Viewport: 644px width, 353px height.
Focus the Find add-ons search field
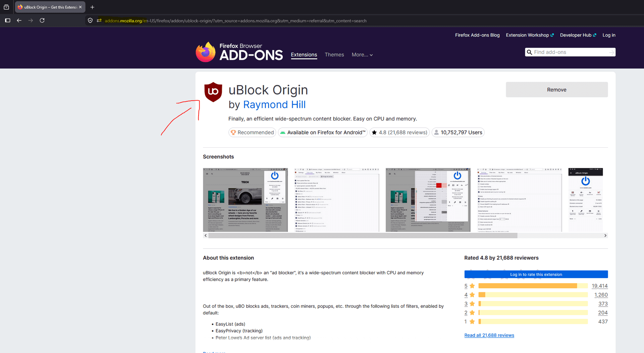click(x=570, y=52)
